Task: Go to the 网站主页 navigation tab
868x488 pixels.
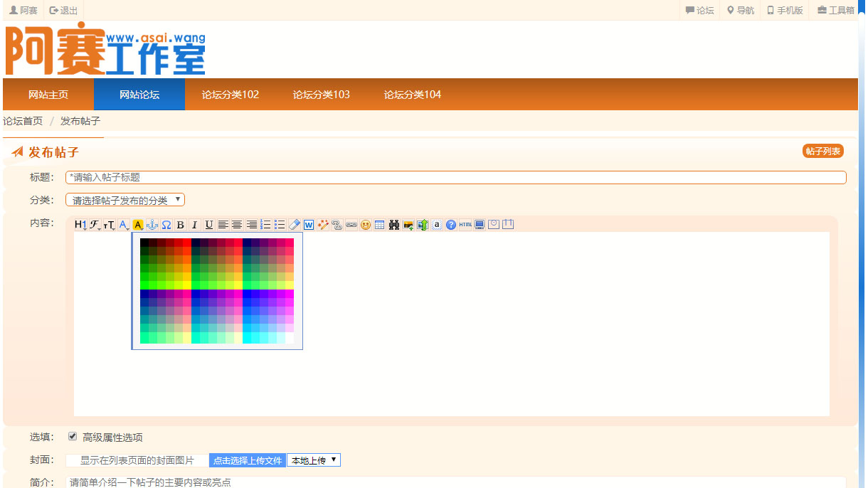Action: click(x=48, y=95)
